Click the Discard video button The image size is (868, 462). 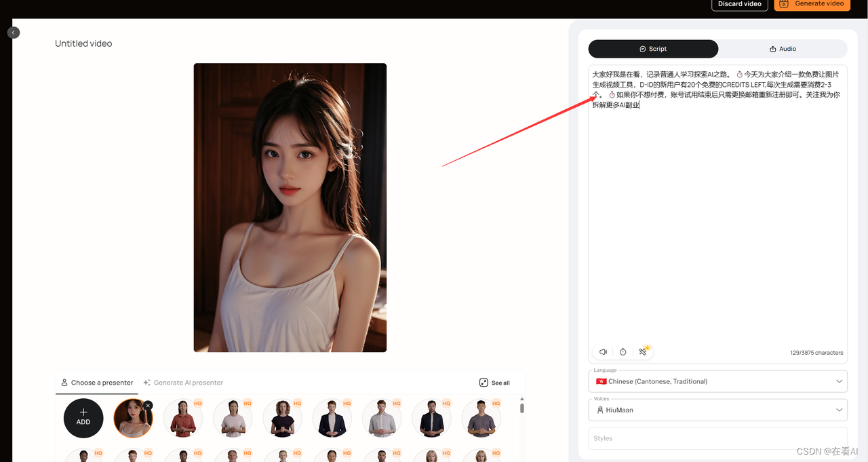click(x=739, y=4)
